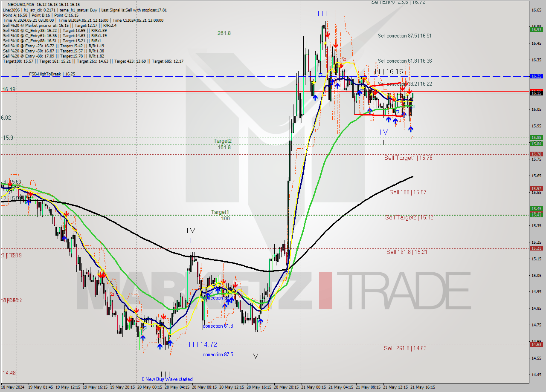Click 'Sell correction 61.8 | 16.36' label
This screenshot has height=392, width=546.
404,61
